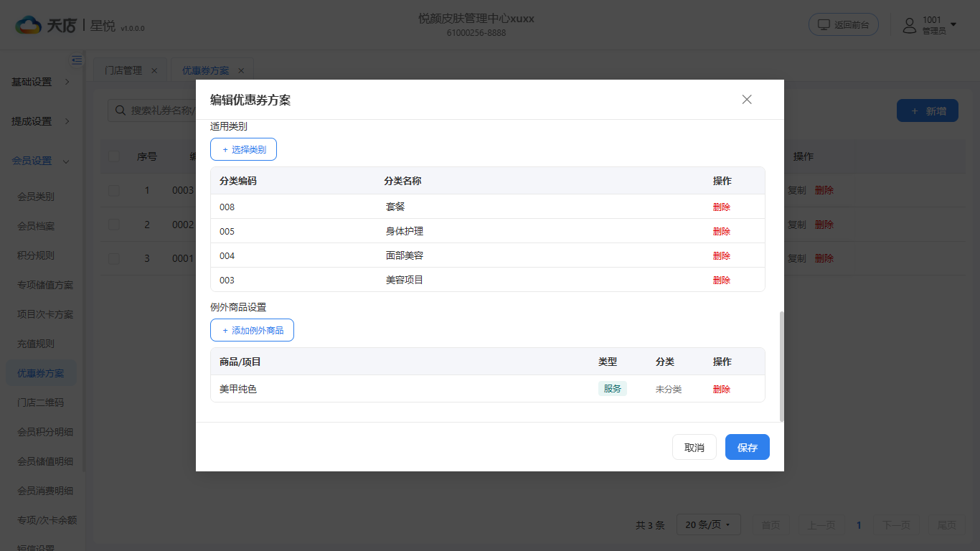
Task: Go to the 尾页 last page
Action: [946, 525]
